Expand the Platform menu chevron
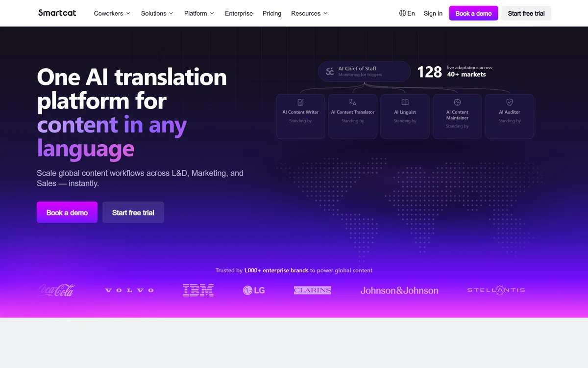The image size is (588, 368). pyautogui.click(x=212, y=13)
